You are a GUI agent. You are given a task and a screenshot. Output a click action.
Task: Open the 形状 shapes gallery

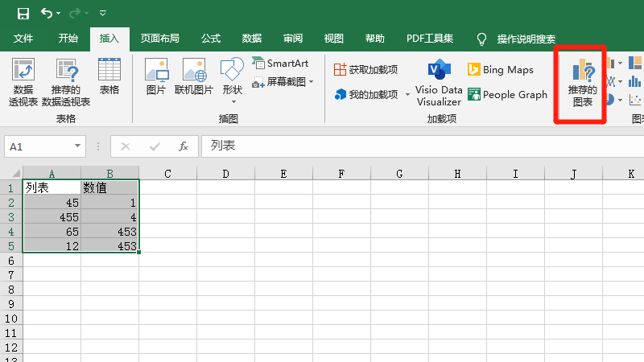[232, 76]
